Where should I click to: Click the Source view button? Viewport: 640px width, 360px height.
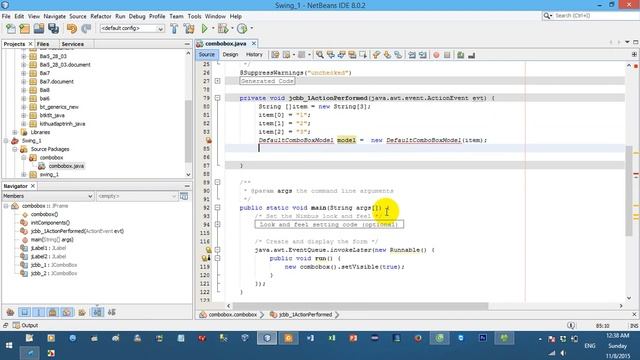pos(207,55)
